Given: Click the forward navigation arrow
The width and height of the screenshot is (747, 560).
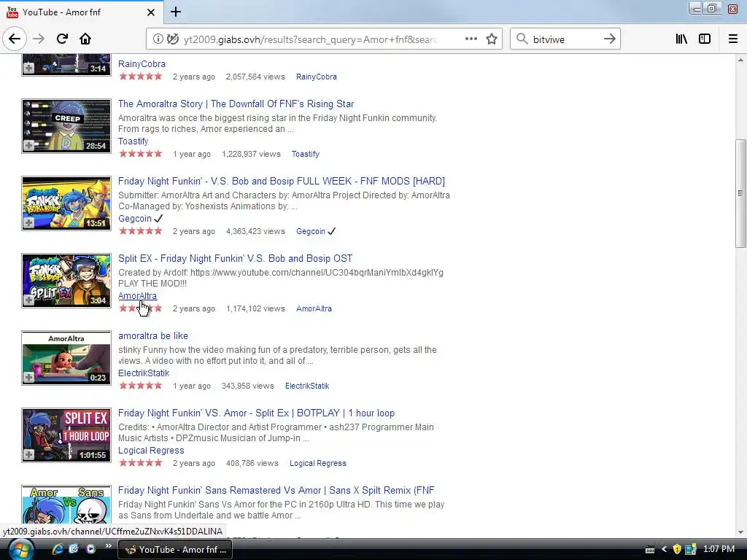Looking at the screenshot, I should pos(39,39).
